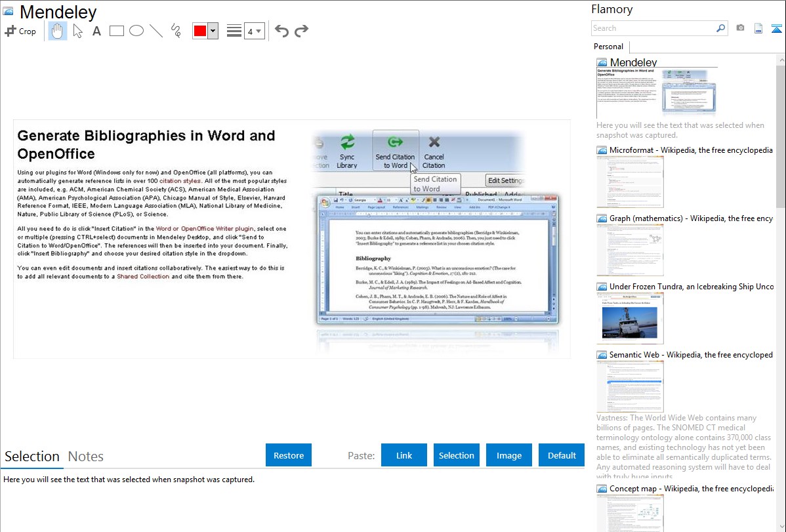Click the search magnifier icon
The height and width of the screenshot is (532, 786).
[720, 28]
